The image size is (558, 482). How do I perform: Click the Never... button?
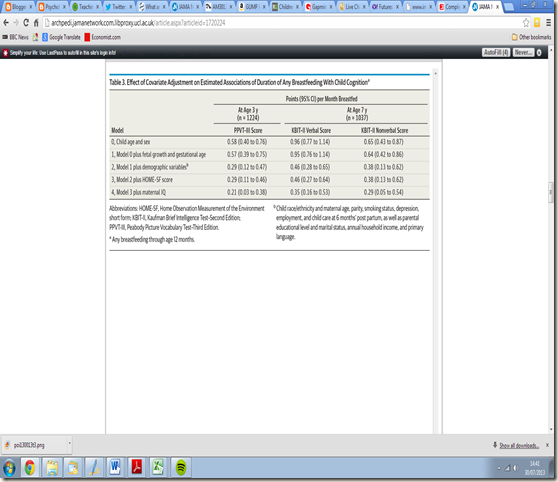tap(523, 53)
